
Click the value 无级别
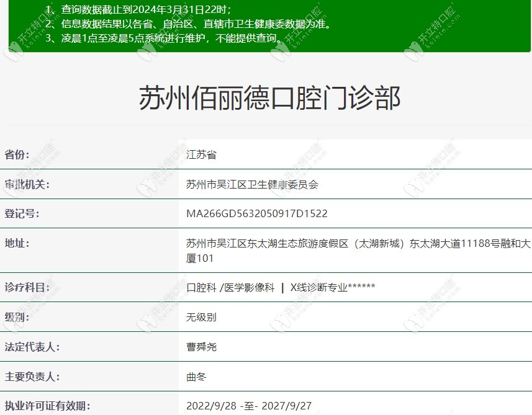201,317
